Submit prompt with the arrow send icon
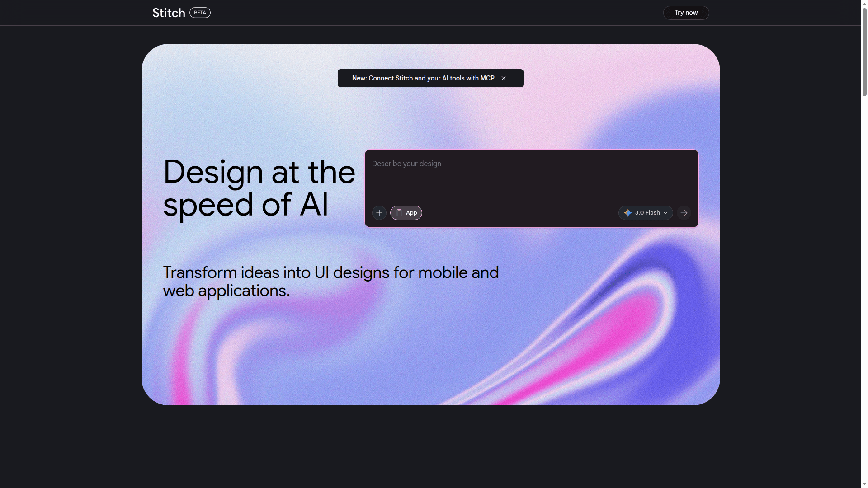Image resolution: width=868 pixels, height=488 pixels. pos(684,213)
